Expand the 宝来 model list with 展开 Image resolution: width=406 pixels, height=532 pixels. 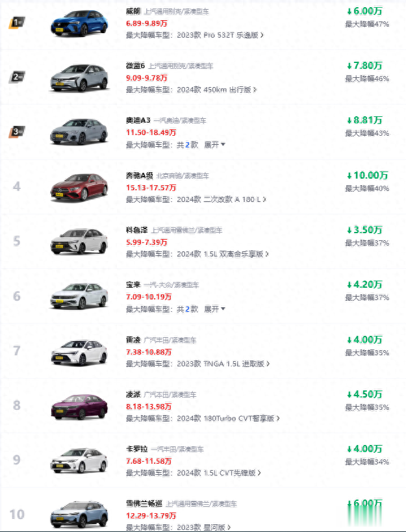pos(214,309)
